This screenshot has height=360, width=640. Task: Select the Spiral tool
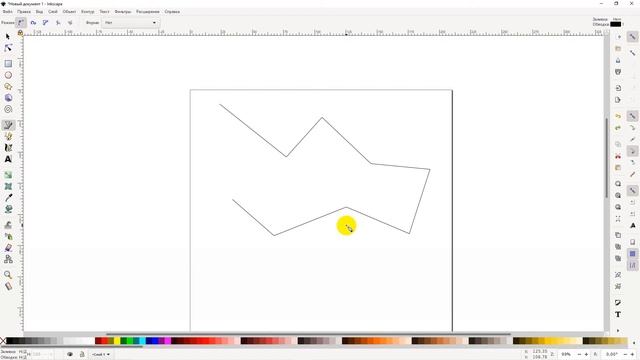point(8,109)
